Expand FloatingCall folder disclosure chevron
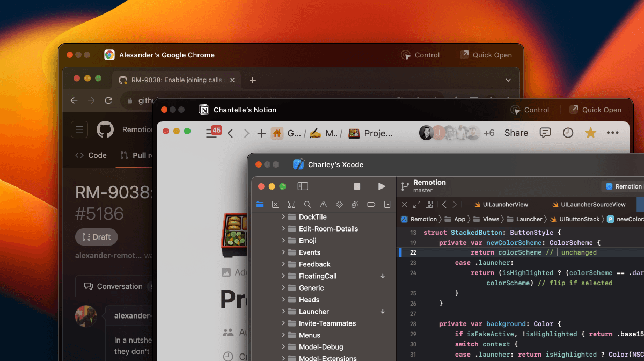This screenshot has width=644, height=361. (x=283, y=276)
